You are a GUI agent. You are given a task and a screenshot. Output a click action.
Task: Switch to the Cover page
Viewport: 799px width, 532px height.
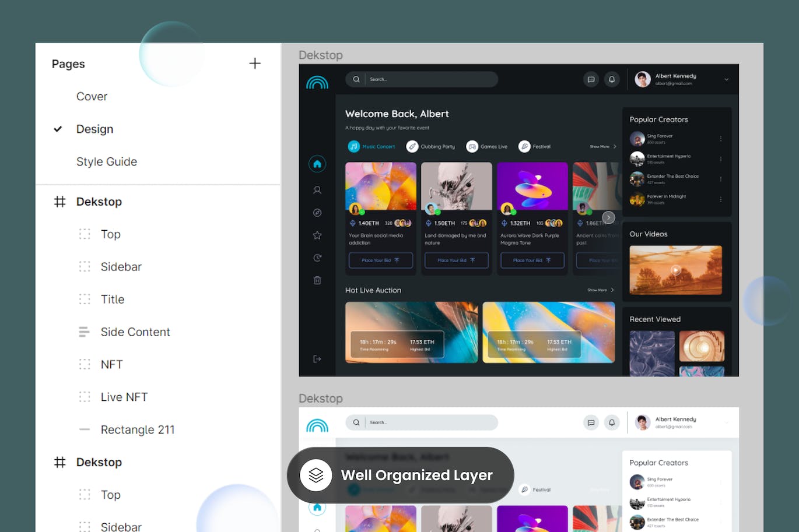[92, 97]
